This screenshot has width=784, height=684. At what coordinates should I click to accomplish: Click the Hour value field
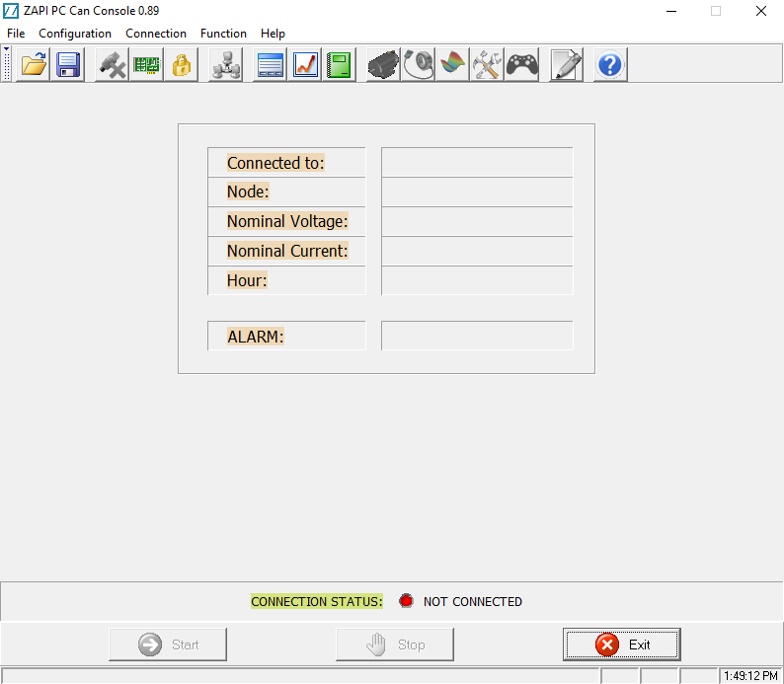coord(477,280)
